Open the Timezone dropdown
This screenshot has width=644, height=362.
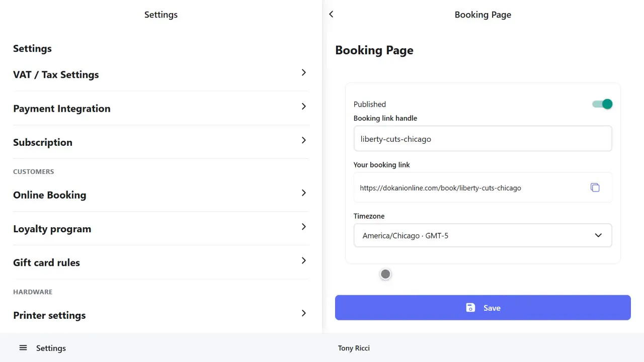pyautogui.click(x=482, y=235)
